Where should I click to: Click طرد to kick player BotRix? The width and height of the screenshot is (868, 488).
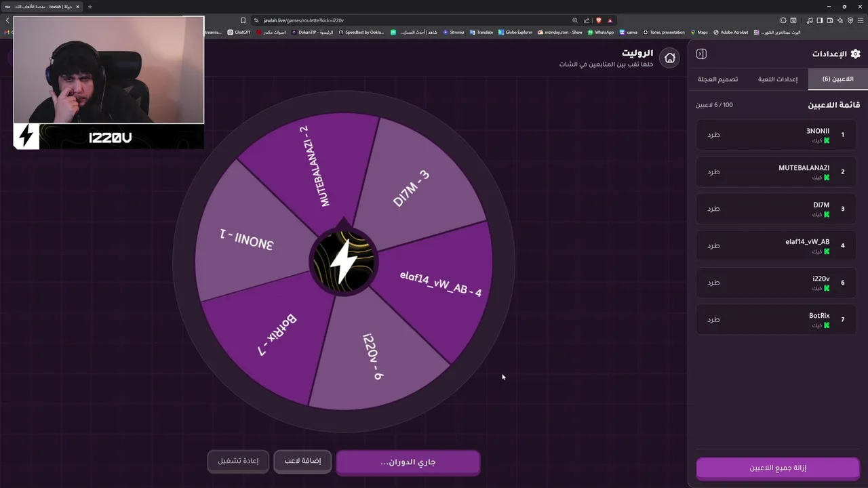tap(713, 319)
